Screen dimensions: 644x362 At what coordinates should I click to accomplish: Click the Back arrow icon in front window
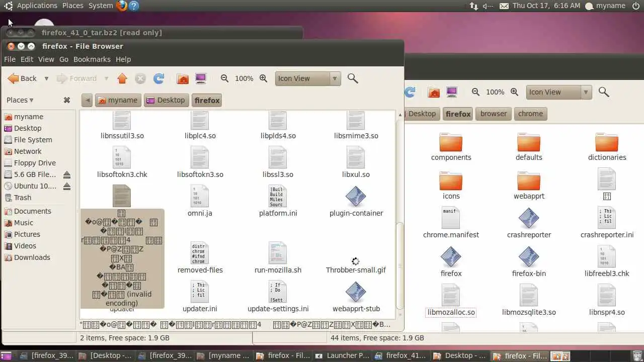point(13,78)
